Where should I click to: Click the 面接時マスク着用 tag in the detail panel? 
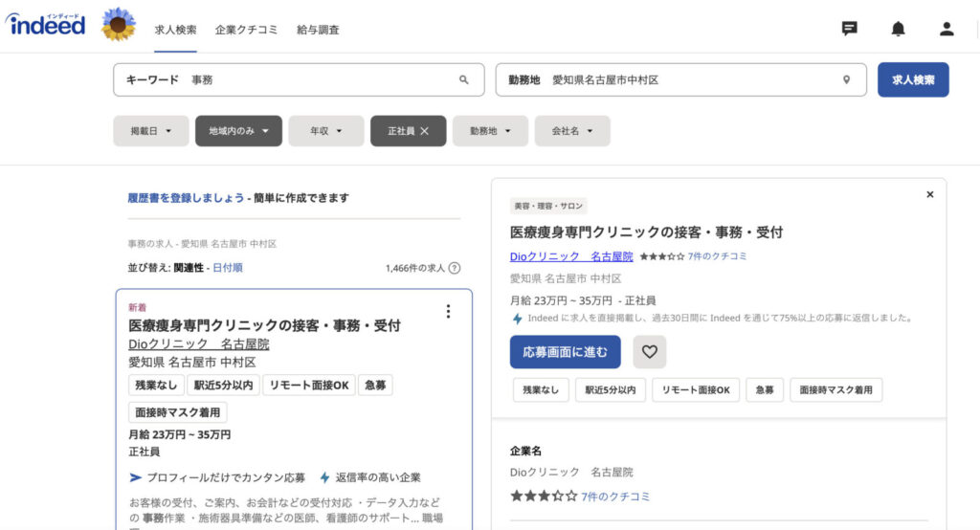click(x=835, y=390)
